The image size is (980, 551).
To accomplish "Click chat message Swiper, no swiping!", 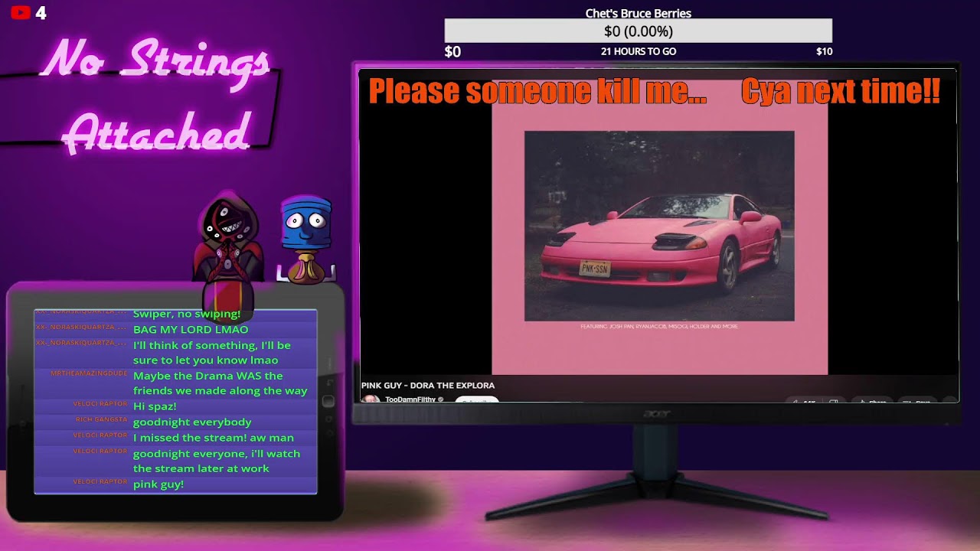I will (187, 314).
